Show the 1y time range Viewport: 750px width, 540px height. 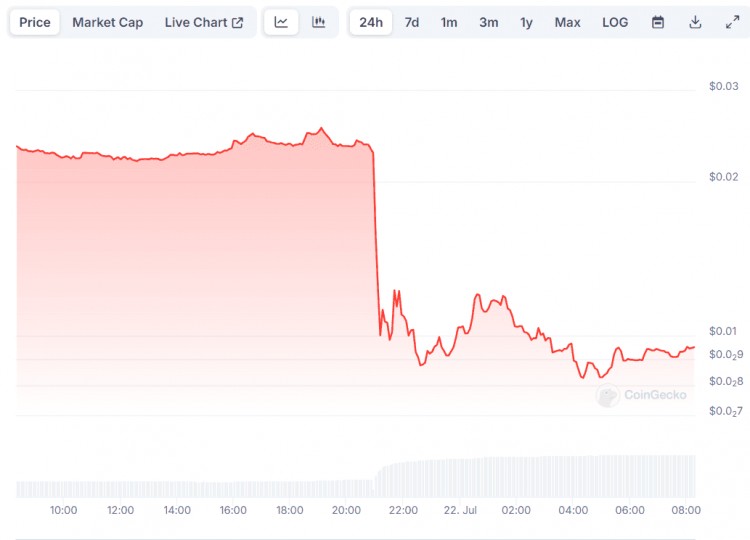point(526,22)
